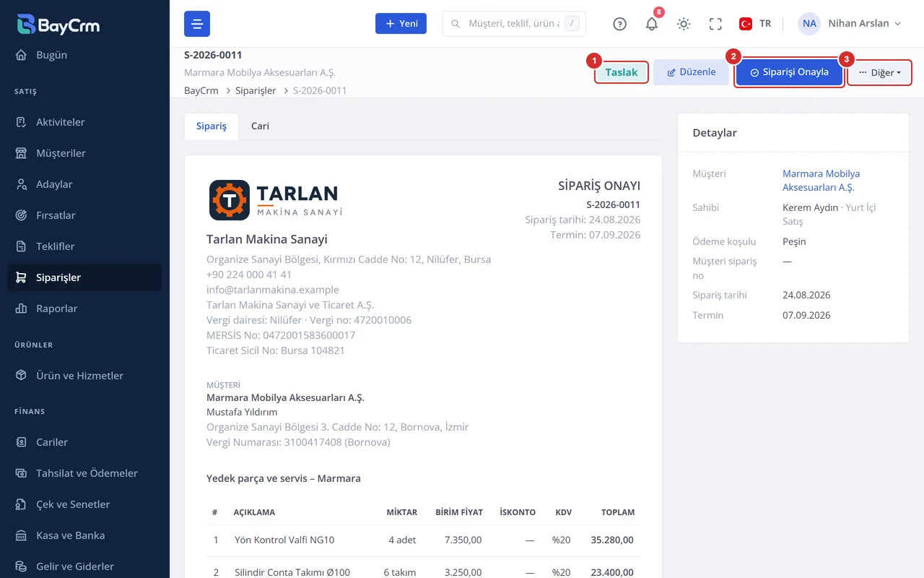Image resolution: width=924 pixels, height=578 pixels.
Task: Click the NA user avatar
Action: pyautogui.click(x=809, y=24)
